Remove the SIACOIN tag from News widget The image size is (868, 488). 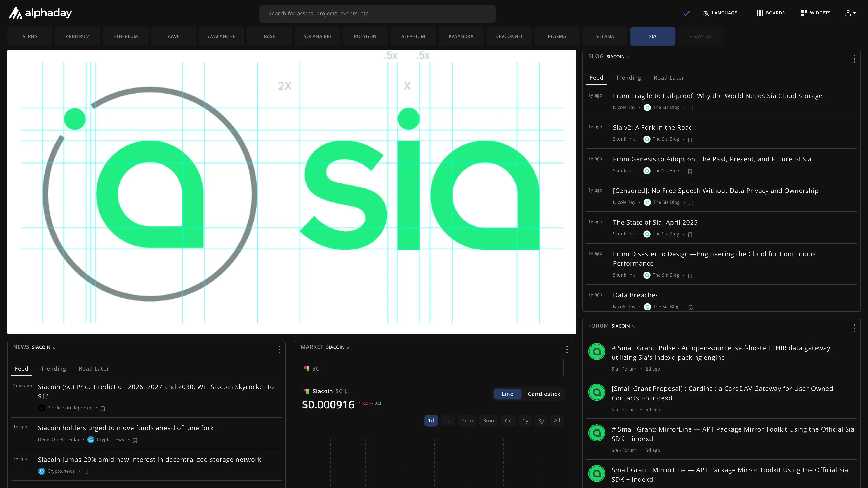(54, 348)
